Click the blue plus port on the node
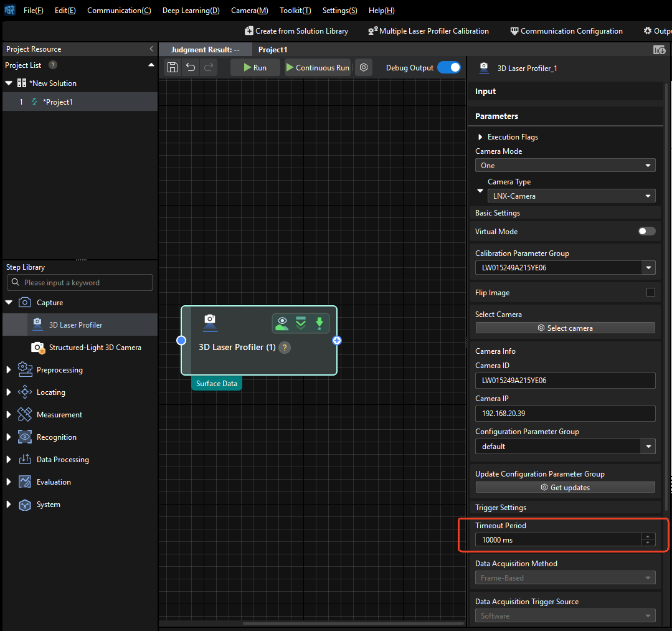This screenshot has width=672, height=631. point(337,340)
